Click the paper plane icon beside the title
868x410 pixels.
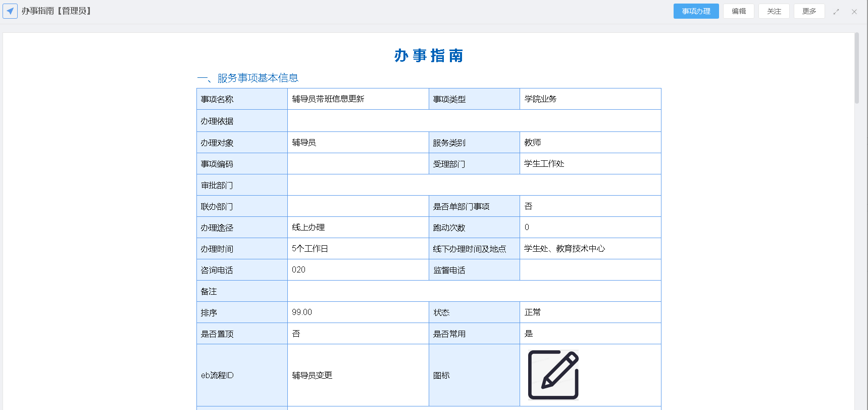10,11
